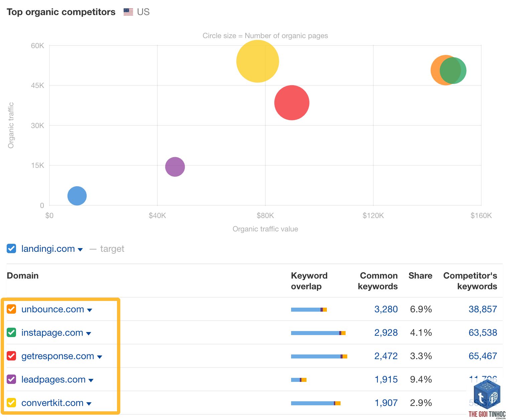Image resolution: width=508 pixels, height=420 pixels.
Task: Click the Top organic competitors heading
Action: 61,12
